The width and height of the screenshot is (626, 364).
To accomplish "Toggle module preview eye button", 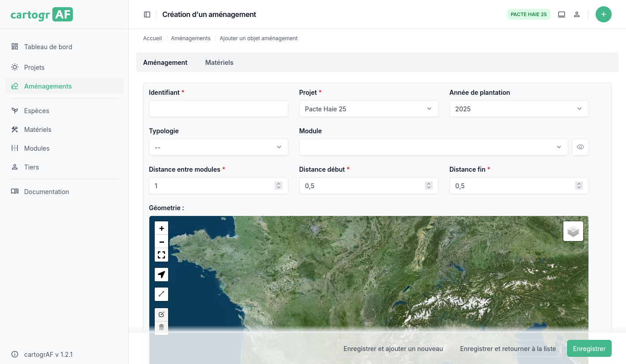I will point(580,147).
